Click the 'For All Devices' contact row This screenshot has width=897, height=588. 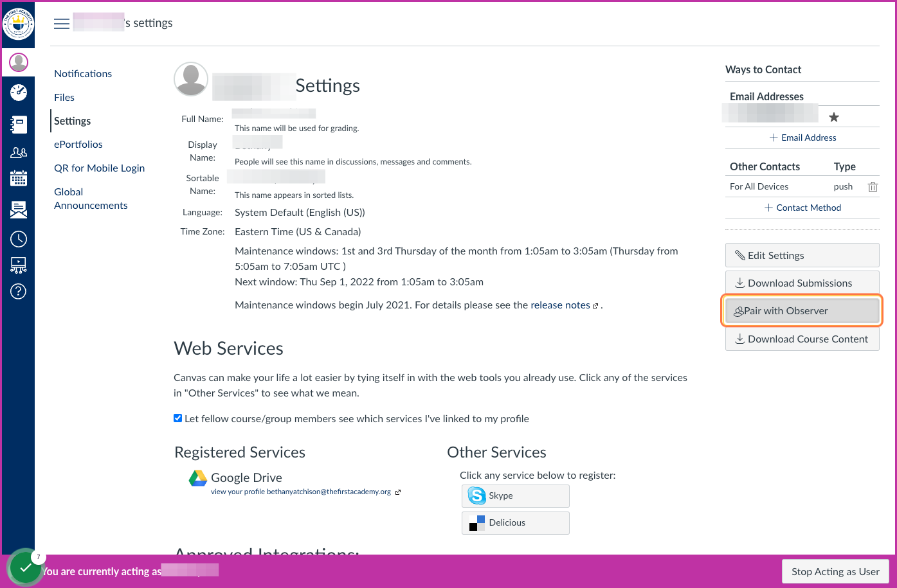[802, 187]
